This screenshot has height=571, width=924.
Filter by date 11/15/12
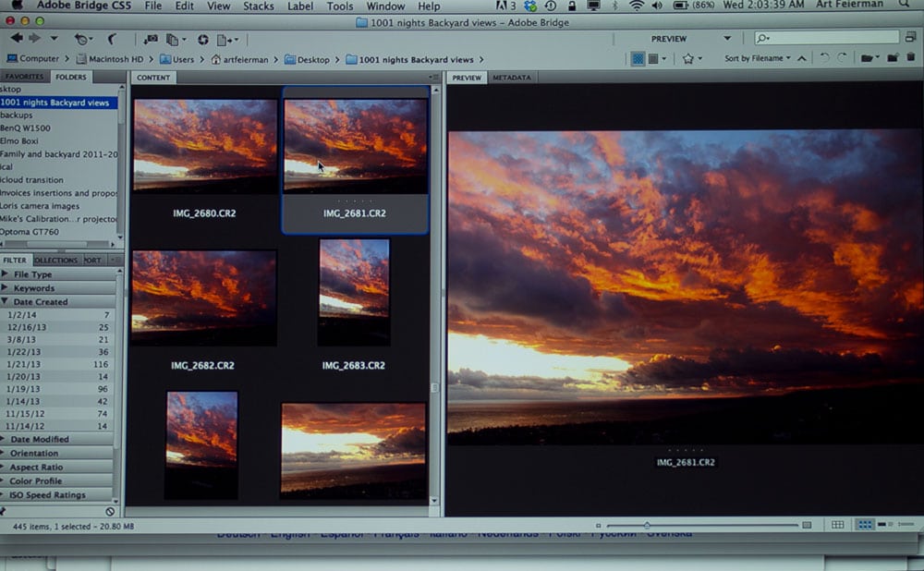(57, 414)
